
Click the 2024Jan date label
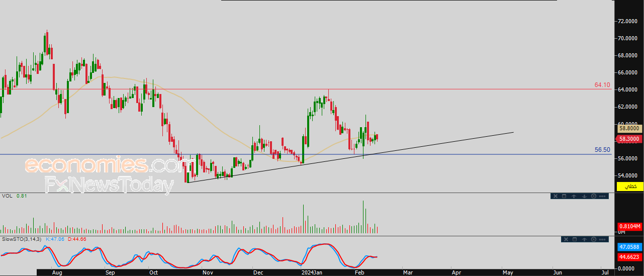click(x=311, y=272)
